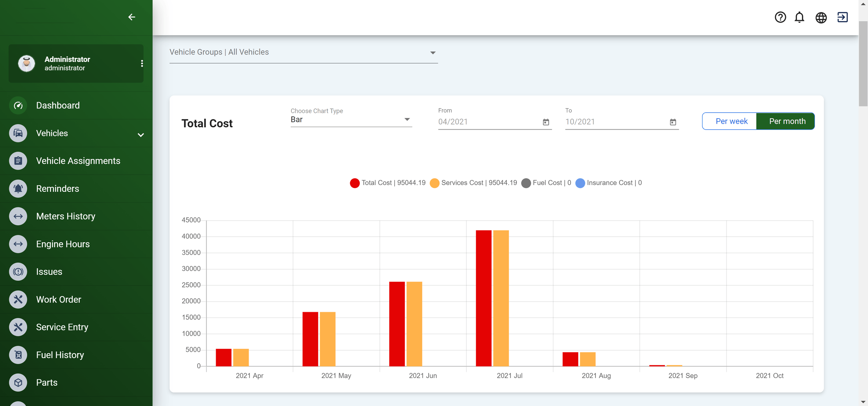Go to Work Order page
This screenshot has width=868, height=406.
pyautogui.click(x=59, y=299)
